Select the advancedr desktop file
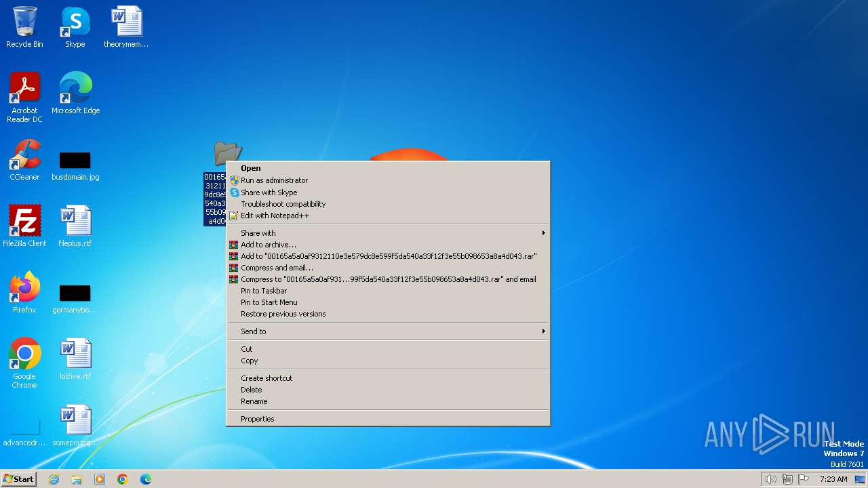Image resolution: width=868 pixels, height=488 pixels. point(24,432)
